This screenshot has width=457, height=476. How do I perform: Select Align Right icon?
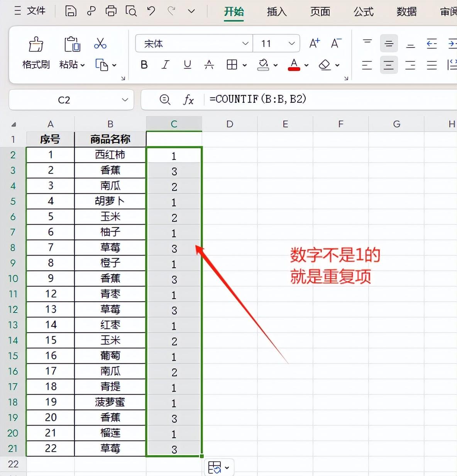coord(410,65)
